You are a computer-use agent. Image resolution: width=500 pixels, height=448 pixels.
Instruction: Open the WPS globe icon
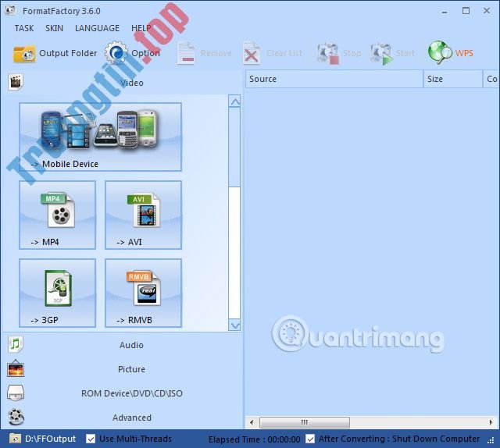440,52
